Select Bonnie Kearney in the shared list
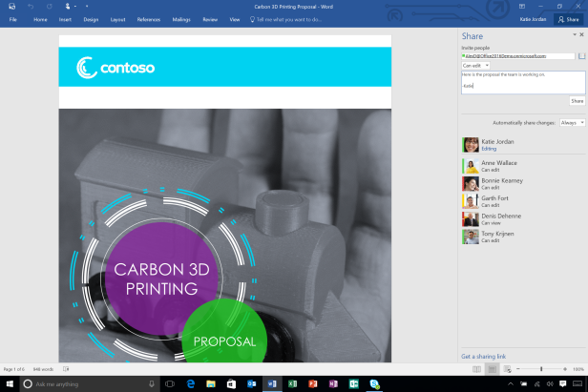This screenshot has width=588, height=392. 523,184
